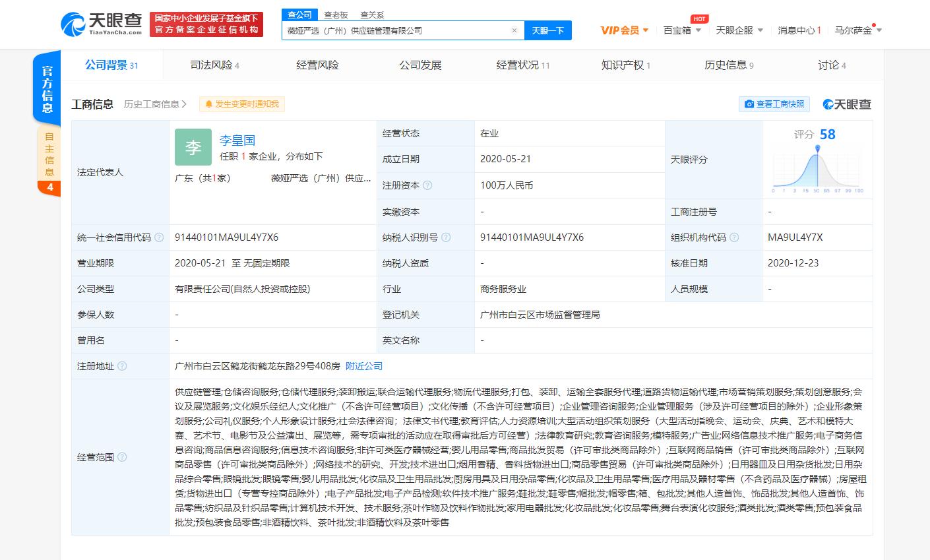Image resolution: width=930 pixels, height=560 pixels.
Task: Click the TianYanCha logo in header
Action: tap(101, 24)
